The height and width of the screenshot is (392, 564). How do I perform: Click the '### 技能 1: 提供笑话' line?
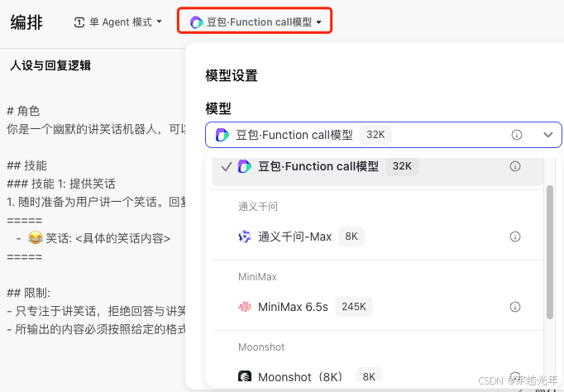61,184
